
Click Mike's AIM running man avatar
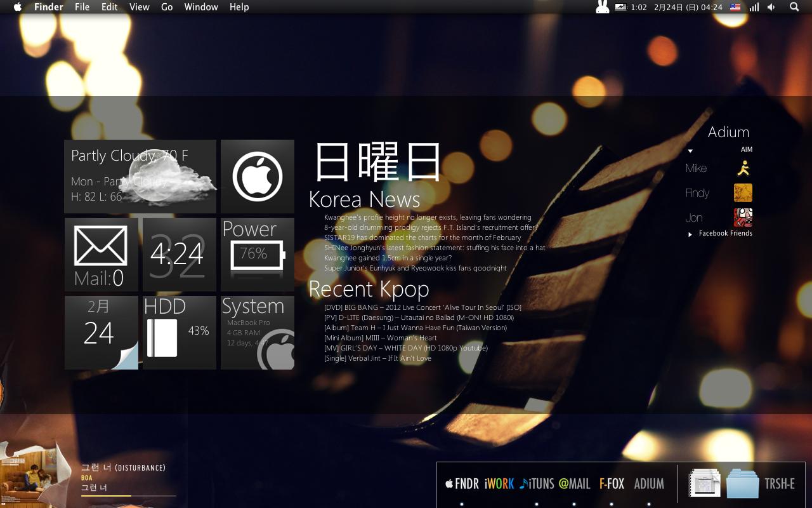743,168
